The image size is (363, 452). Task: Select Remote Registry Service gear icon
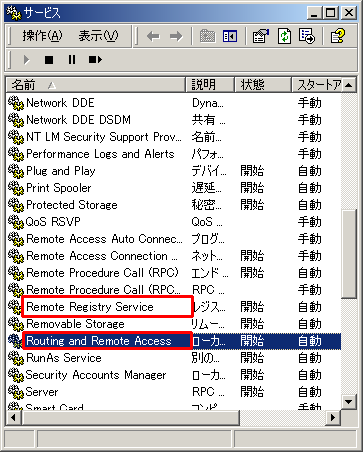pyautogui.click(x=15, y=307)
